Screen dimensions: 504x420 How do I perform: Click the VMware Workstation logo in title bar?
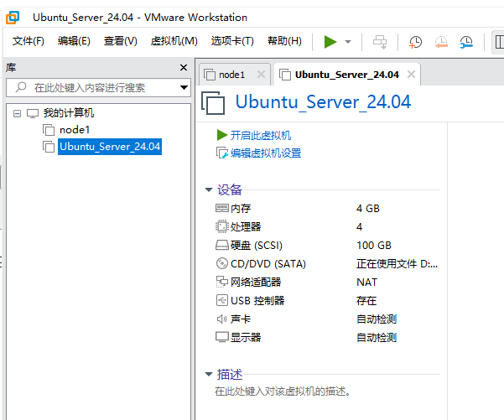tap(13, 18)
